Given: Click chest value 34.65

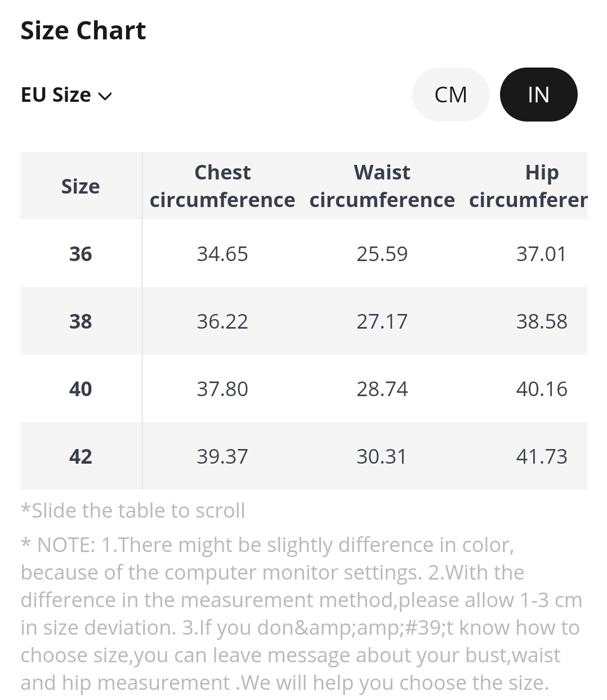Looking at the screenshot, I should tap(222, 254).
